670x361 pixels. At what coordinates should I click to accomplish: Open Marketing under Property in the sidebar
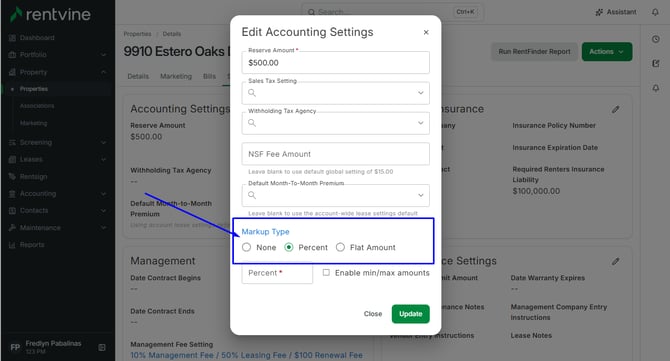tap(33, 123)
